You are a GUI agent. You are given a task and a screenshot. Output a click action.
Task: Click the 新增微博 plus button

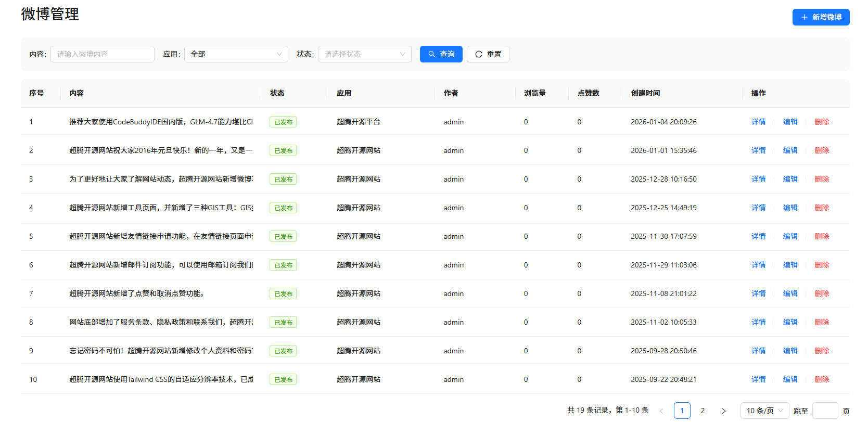pyautogui.click(x=821, y=17)
